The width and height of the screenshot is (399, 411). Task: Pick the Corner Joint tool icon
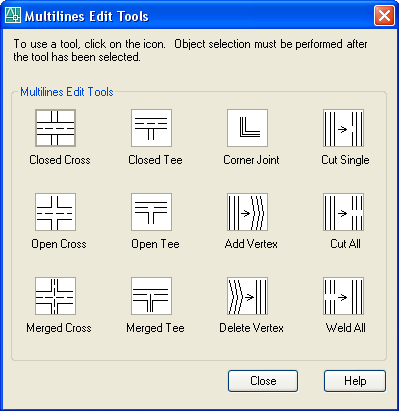pyautogui.click(x=247, y=128)
